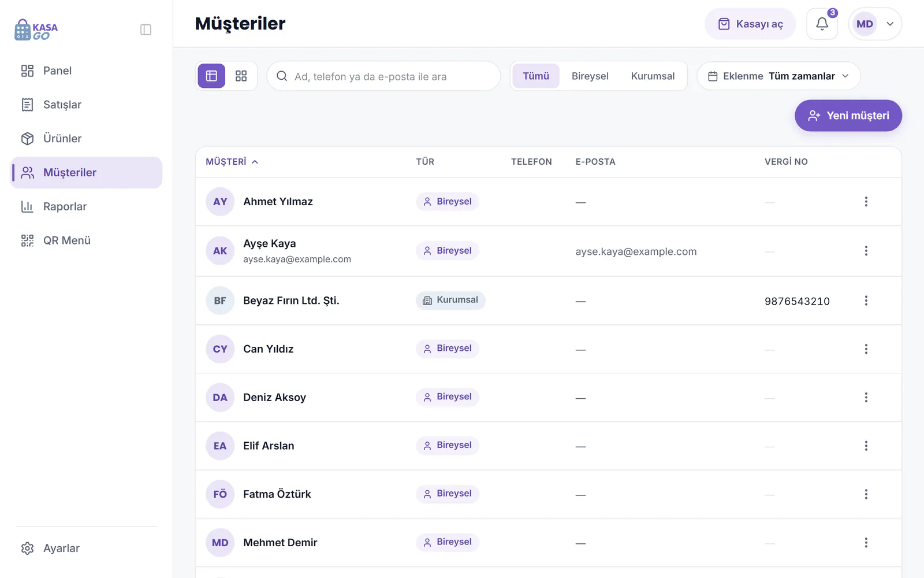The image size is (924, 578).
Task: Open Raporlar in the sidebar
Action: (87, 206)
